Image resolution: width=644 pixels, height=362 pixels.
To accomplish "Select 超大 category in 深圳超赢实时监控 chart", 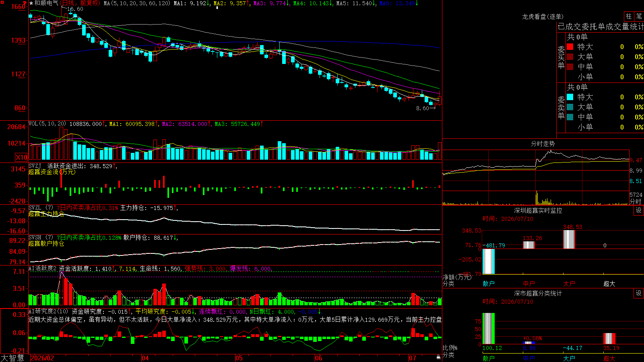I will point(609,284).
